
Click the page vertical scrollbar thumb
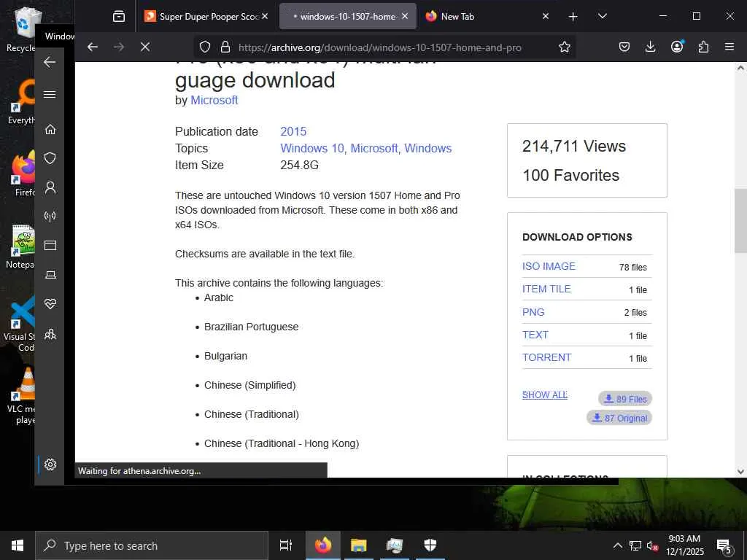(x=740, y=221)
